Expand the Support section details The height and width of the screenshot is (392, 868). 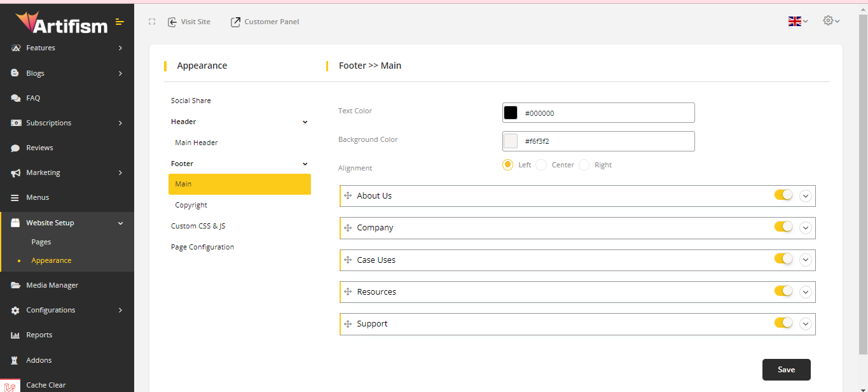[x=806, y=324]
